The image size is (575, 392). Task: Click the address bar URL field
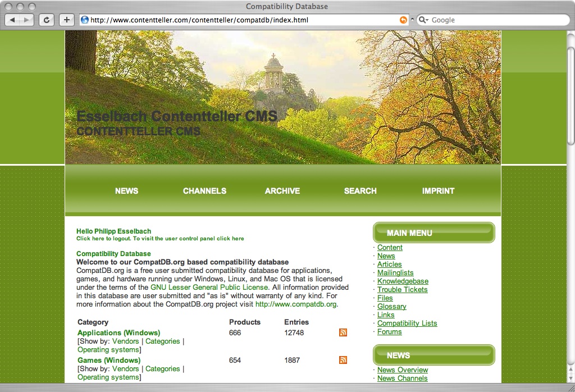(244, 20)
